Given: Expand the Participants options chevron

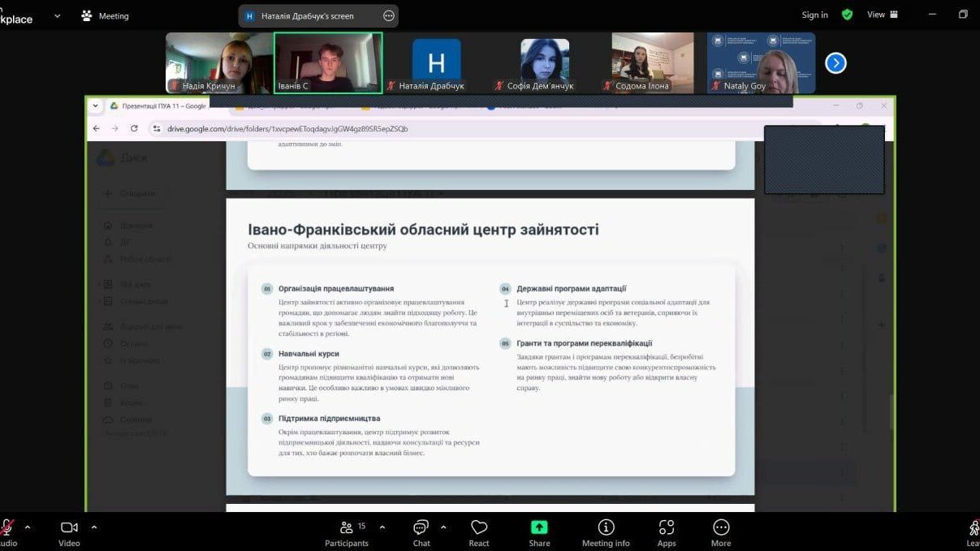Looking at the screenshot, I should [x=382, y=527].
